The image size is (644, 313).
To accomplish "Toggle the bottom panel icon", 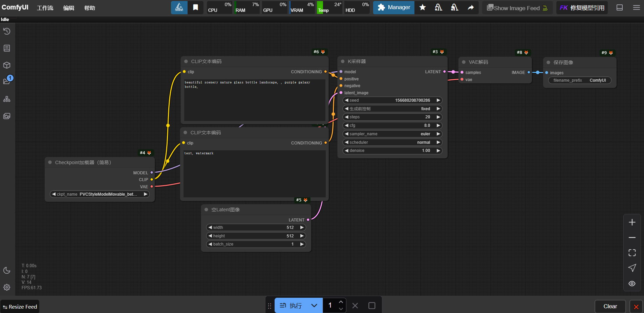I will [620, 7].
